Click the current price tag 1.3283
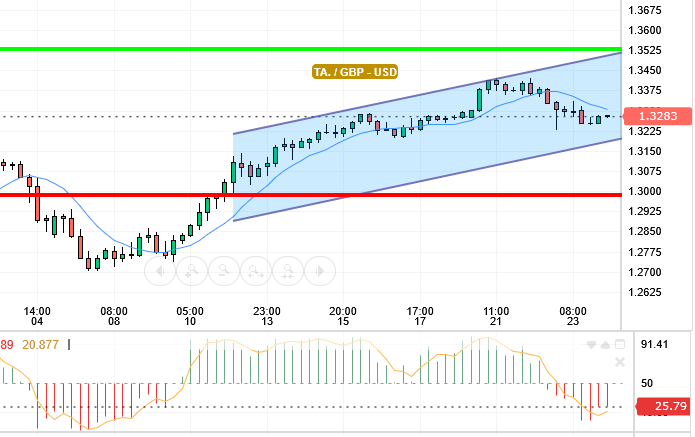The image size is (695, 437). (658, 116)
